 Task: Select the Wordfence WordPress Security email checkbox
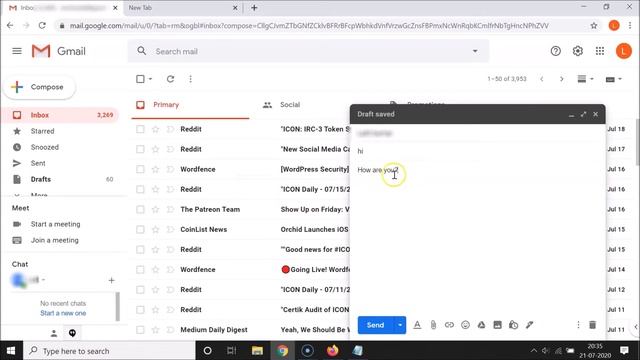click(x=140, y=169)
